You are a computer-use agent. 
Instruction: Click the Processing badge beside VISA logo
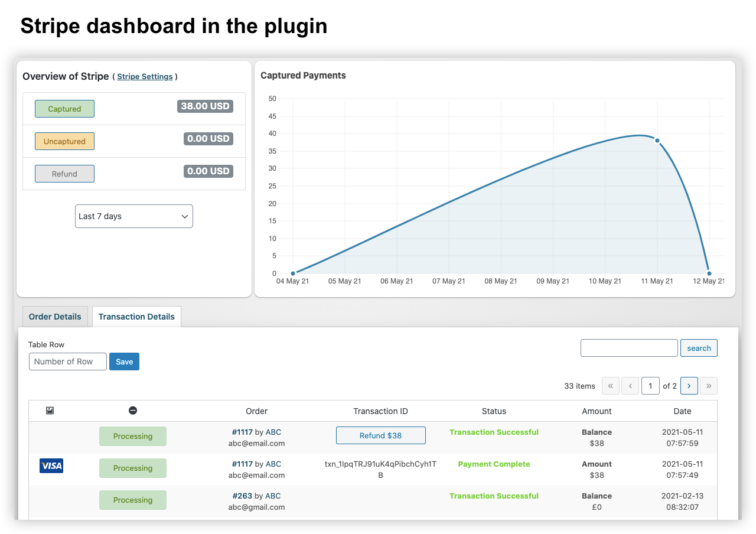pos(133,468)
